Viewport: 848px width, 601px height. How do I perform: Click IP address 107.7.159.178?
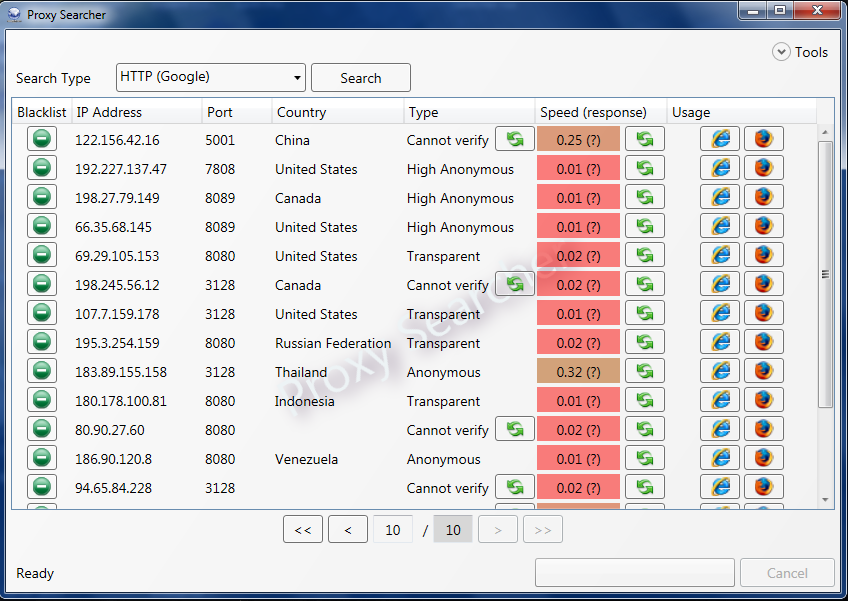click(117, 314)
